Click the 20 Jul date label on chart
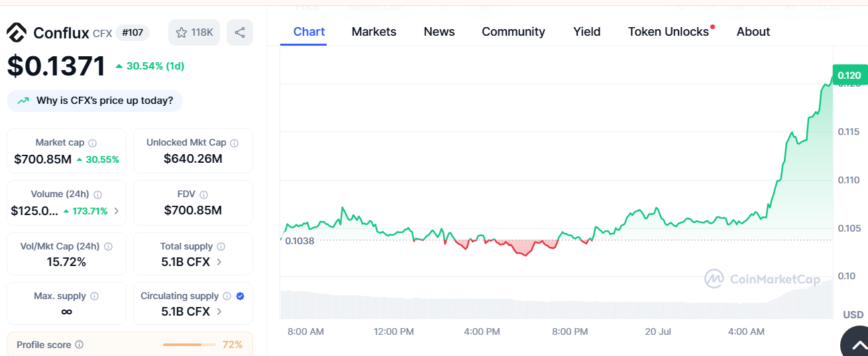This screenshot has width=868, height=356. click(x=658, y=332)
